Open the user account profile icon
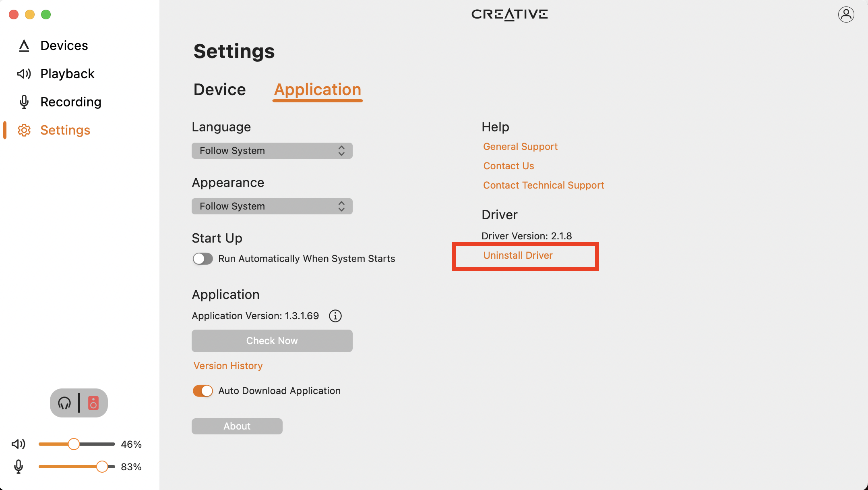The width and height of the screenshot is (868, 490). click(x=846, y=15)
